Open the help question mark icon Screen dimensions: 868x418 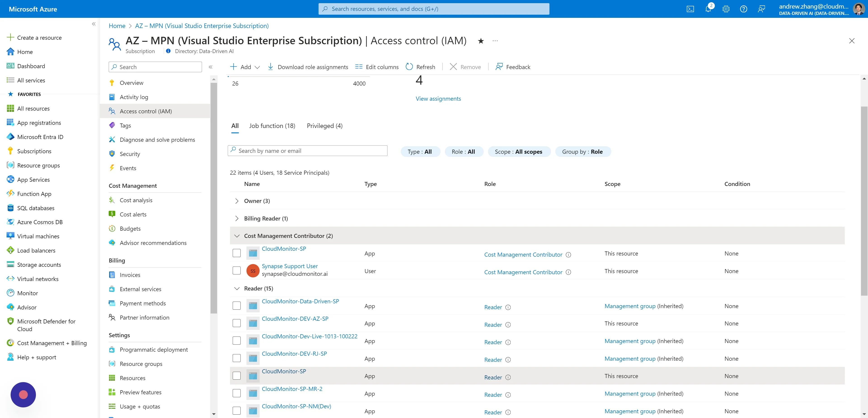743,9
